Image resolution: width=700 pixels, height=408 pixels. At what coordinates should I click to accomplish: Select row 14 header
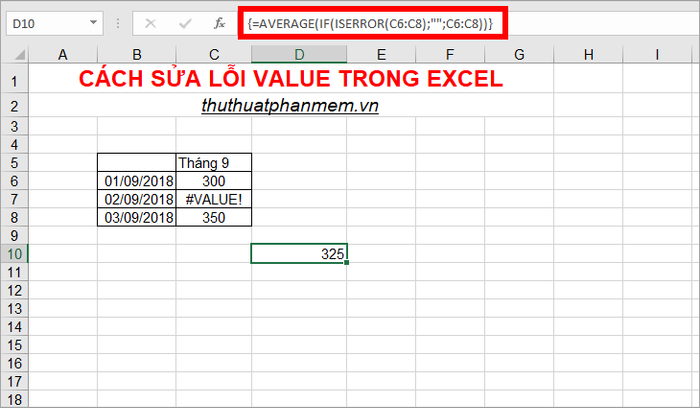point(14,327)
